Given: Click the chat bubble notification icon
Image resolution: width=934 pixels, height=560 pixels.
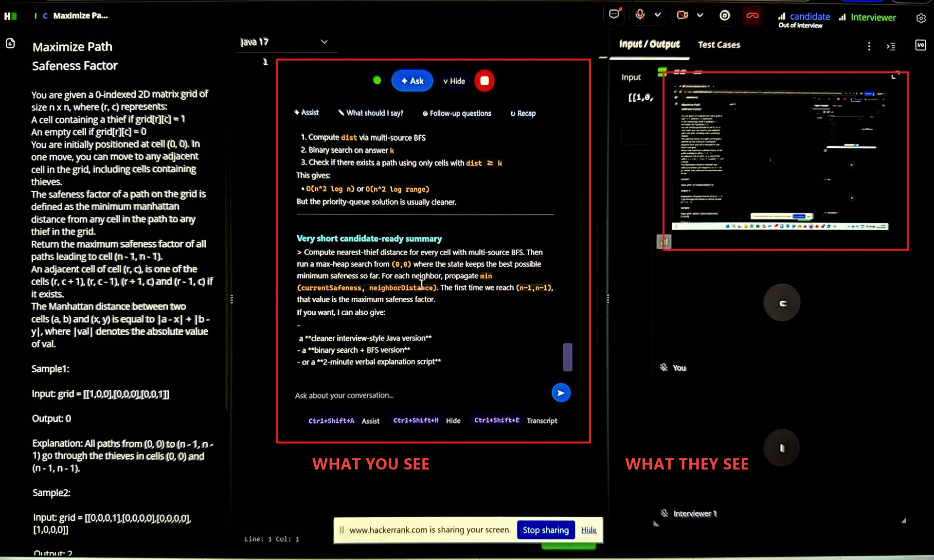Looking at the screenshot, I should tap(614, 14).
